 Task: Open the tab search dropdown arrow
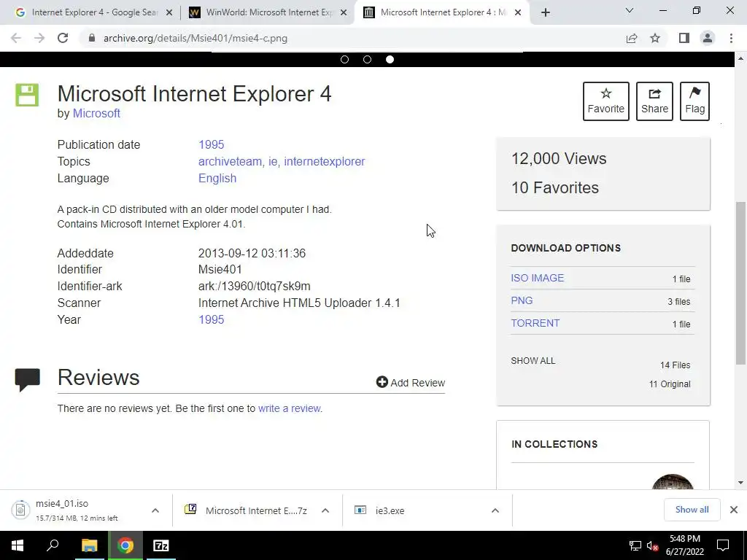point(630,10)
